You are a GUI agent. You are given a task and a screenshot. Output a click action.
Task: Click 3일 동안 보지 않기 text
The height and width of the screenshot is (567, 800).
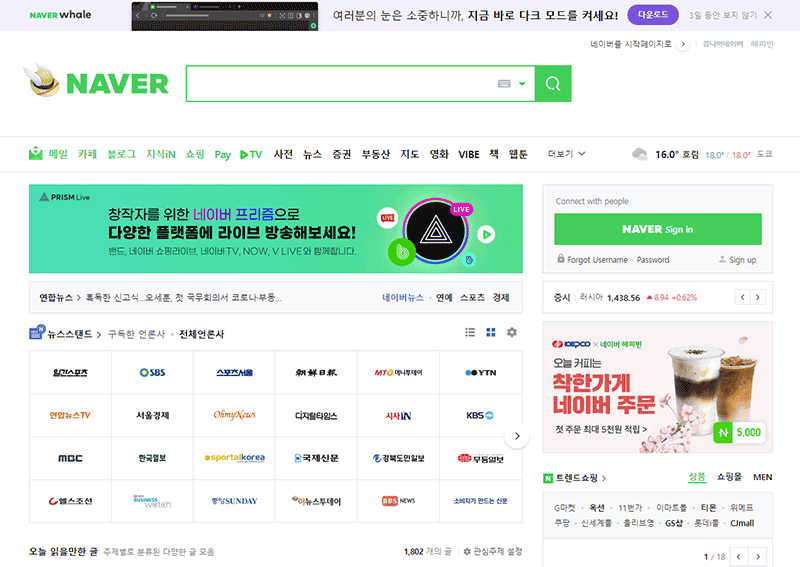pyautogui.click(x=723, y=15)
